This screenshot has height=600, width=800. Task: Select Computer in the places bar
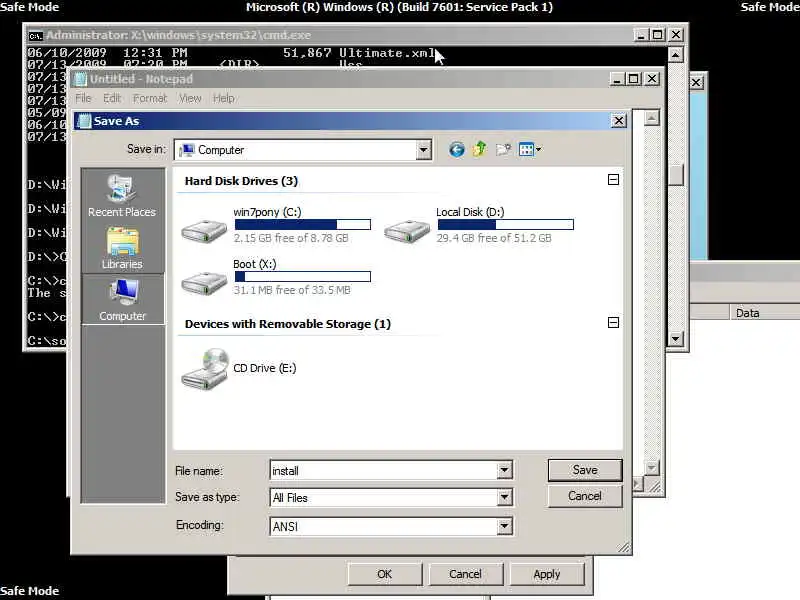click(122, 300)
